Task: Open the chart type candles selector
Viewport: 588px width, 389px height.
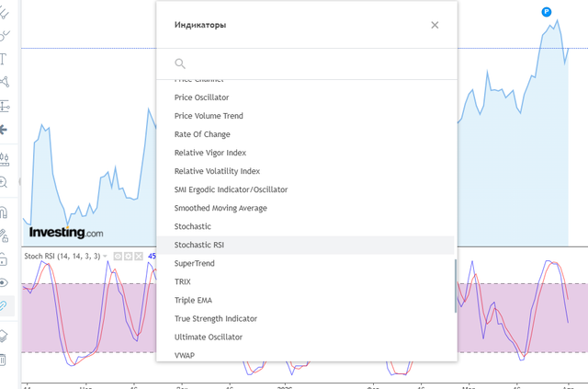Action: click(4, 159)
